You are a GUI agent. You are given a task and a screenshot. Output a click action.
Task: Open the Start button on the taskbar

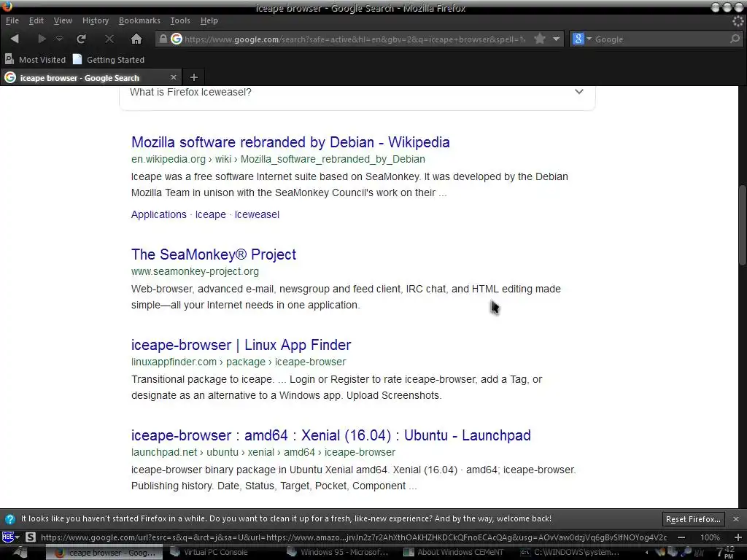tap(20, 553)
